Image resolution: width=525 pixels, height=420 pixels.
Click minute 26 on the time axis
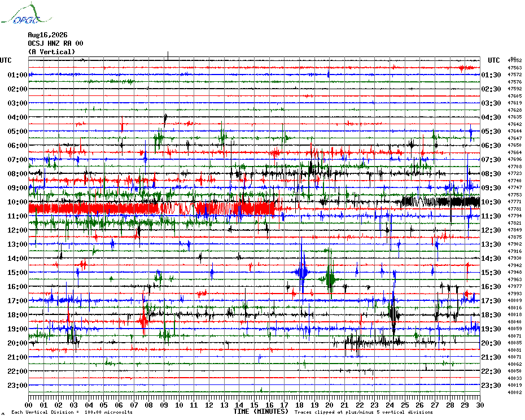pos(420,405)
